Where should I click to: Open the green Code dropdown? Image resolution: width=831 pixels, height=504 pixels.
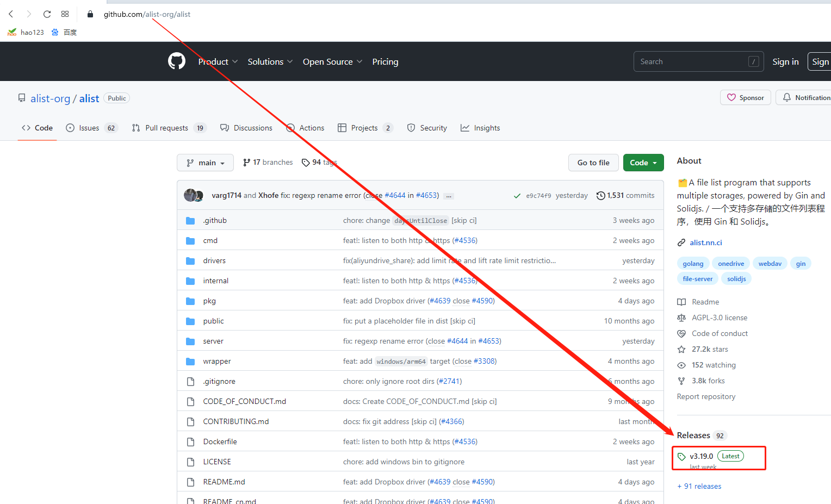643,163
